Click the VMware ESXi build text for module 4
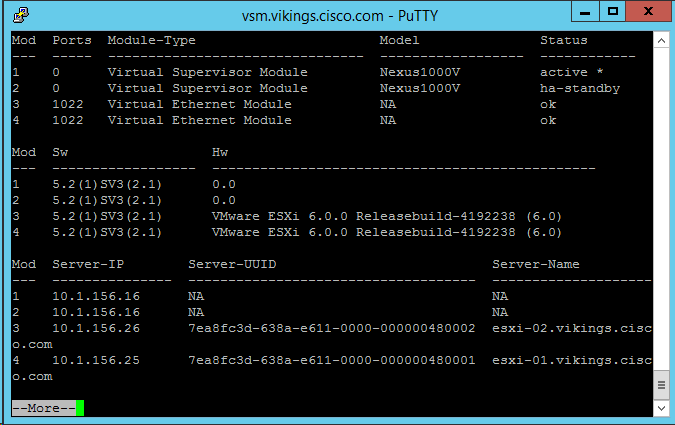This screenshot has width=675, height=425. pos(387,232)
